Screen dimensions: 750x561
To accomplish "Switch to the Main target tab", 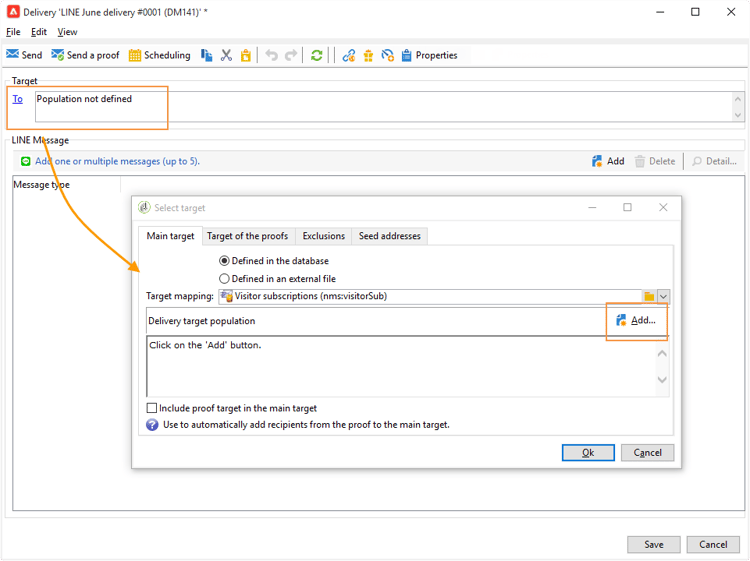I will point(170,236).
